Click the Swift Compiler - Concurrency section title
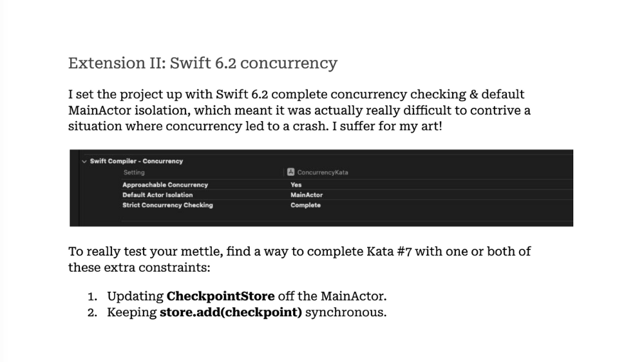The image size is (644, 362). (137, 161)
